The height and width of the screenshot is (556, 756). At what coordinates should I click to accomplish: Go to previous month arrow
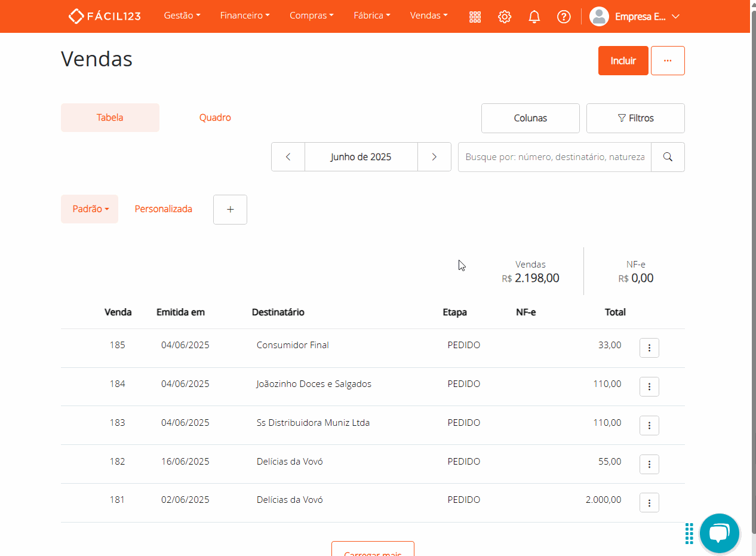[288, 157]
